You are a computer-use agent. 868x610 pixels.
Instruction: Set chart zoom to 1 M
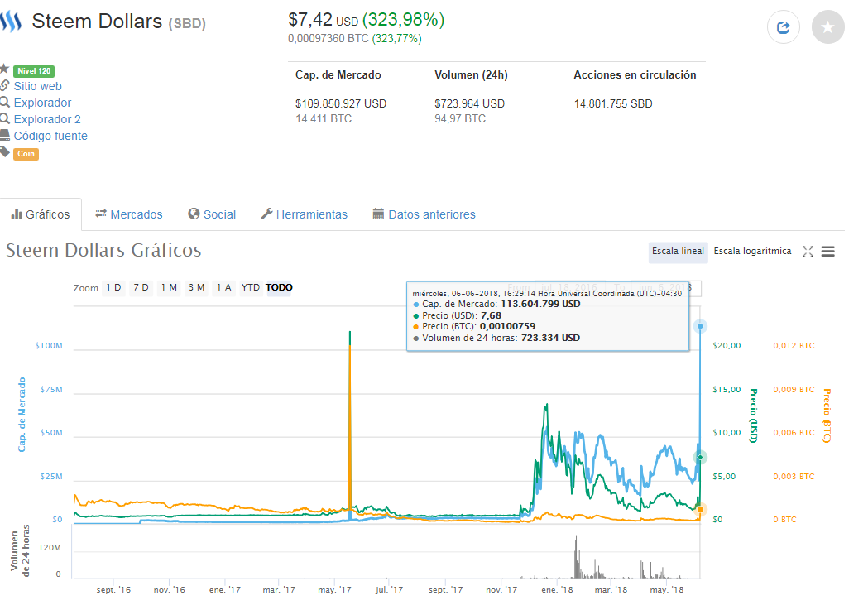pyautogui.click(x=169, y=287)
